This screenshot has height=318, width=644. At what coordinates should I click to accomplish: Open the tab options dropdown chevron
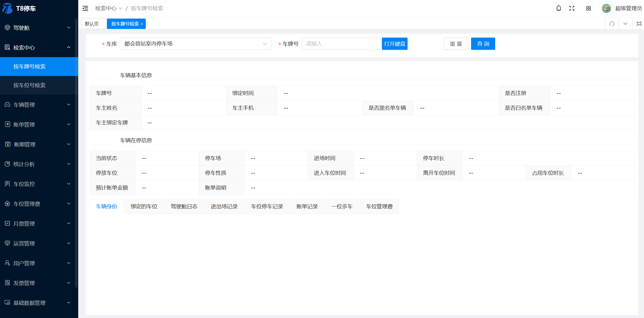pos(625,24)
